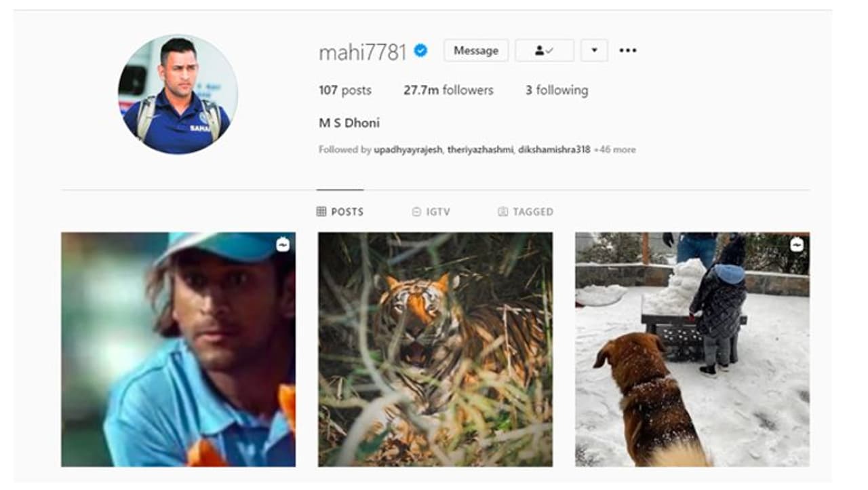Open theriyazhashmi's profile link
Image resolution: width=868 pixels, height=490 pixels.
point(480,150)
